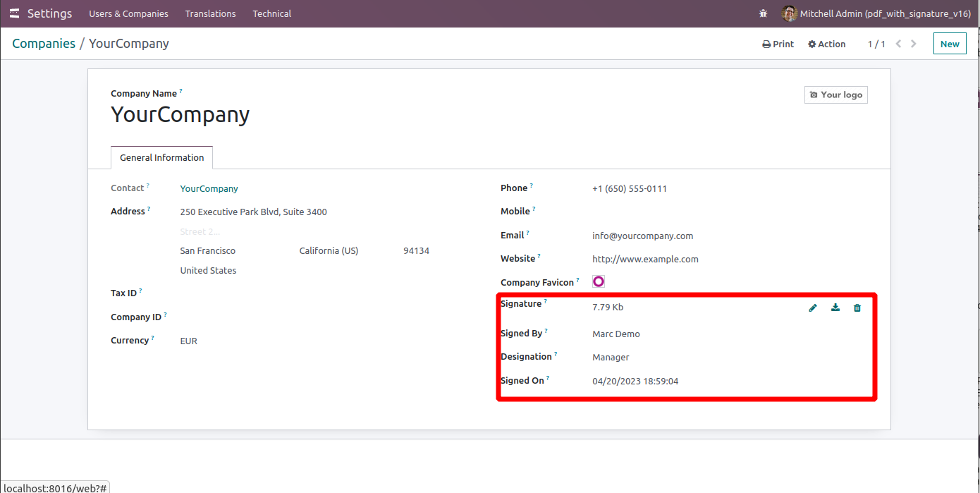Open the YourCompany contact link

pyautogui.click(x=209, y=188)
